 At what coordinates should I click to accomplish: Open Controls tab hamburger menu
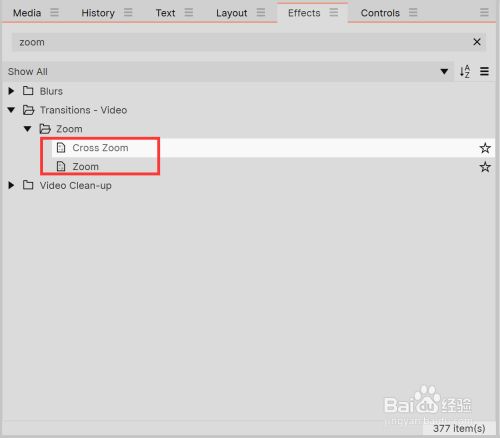[413, 13]
